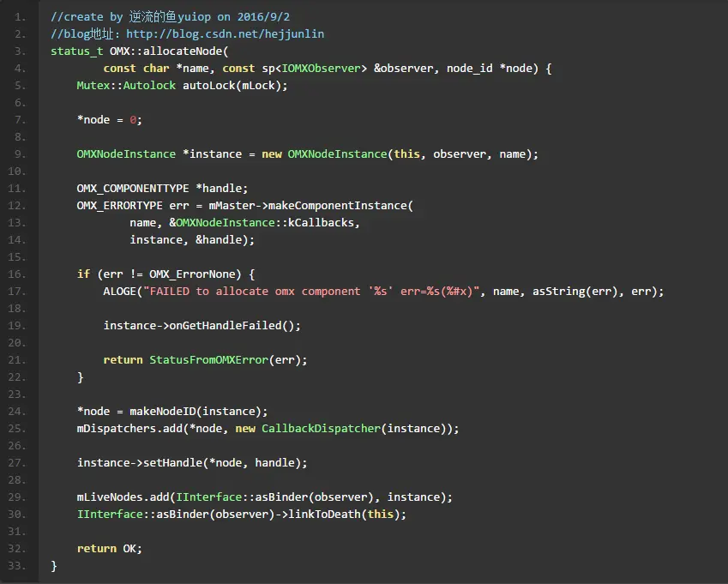Click 'OMX_ErrorNone' in the if condition
The image size is (728, 584).
coord(192,274)
